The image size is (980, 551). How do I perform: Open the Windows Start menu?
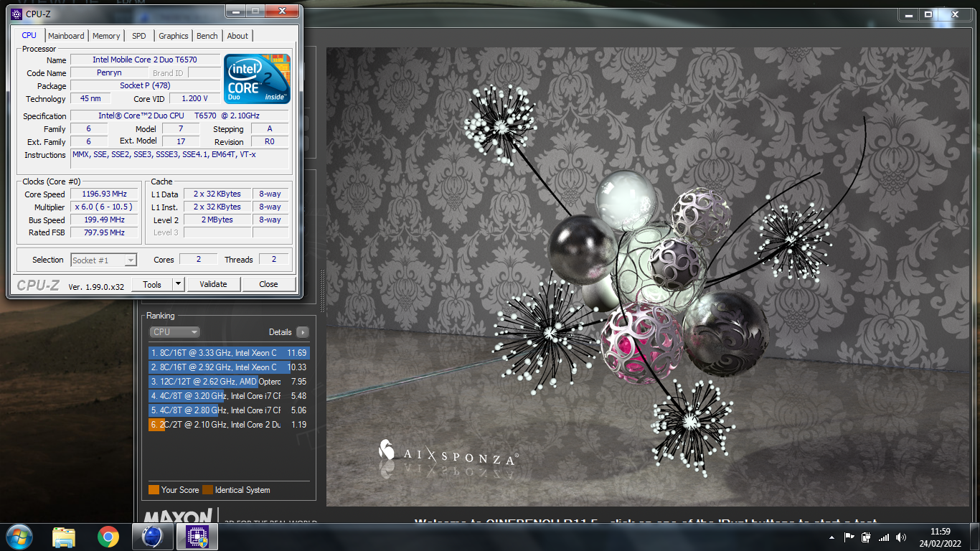tap(19, 537)
